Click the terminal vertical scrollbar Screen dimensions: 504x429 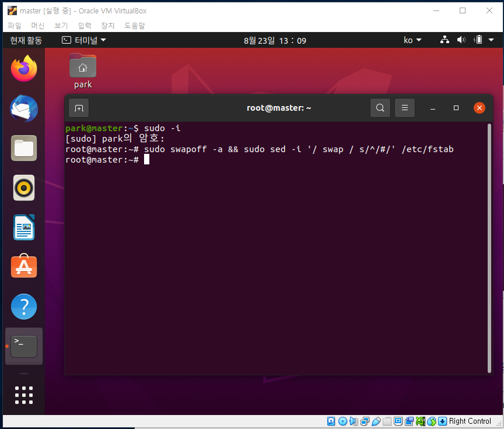click(x=489, y=248)
